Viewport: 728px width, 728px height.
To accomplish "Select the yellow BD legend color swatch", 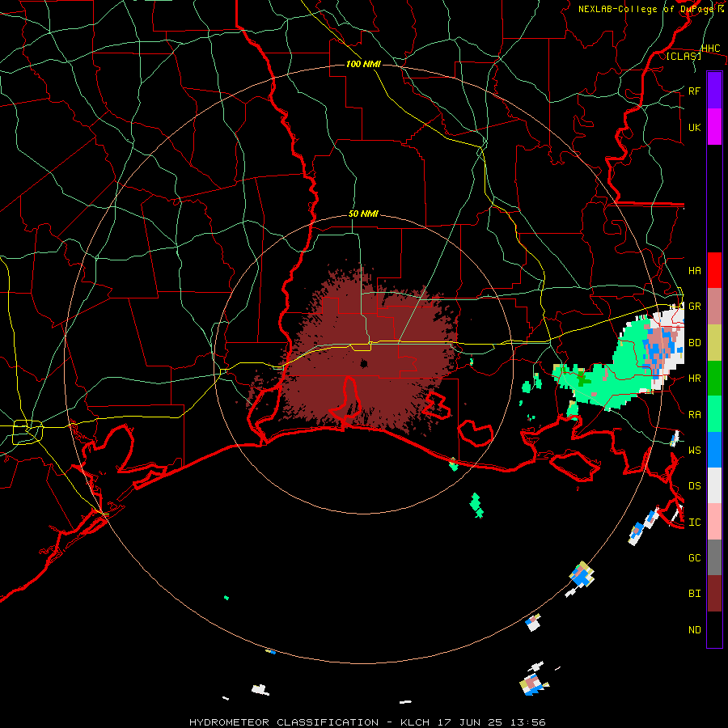I will pos(714,342).
